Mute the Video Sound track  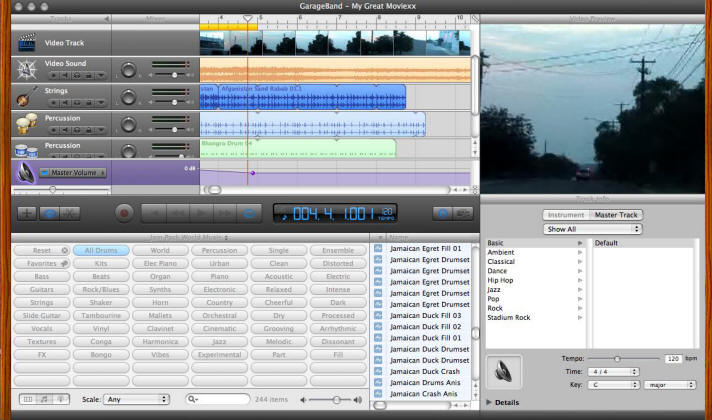[65, 76]
